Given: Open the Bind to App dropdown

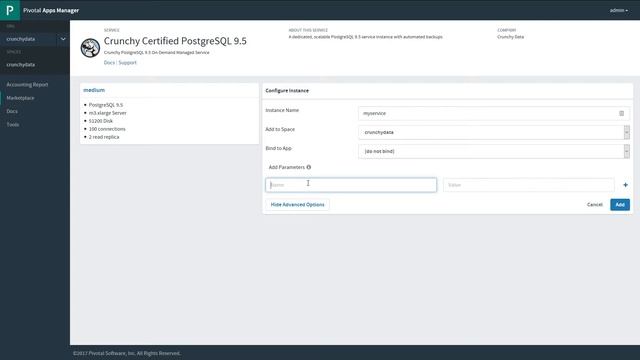Looking at the screenshot, I should 494,151.
